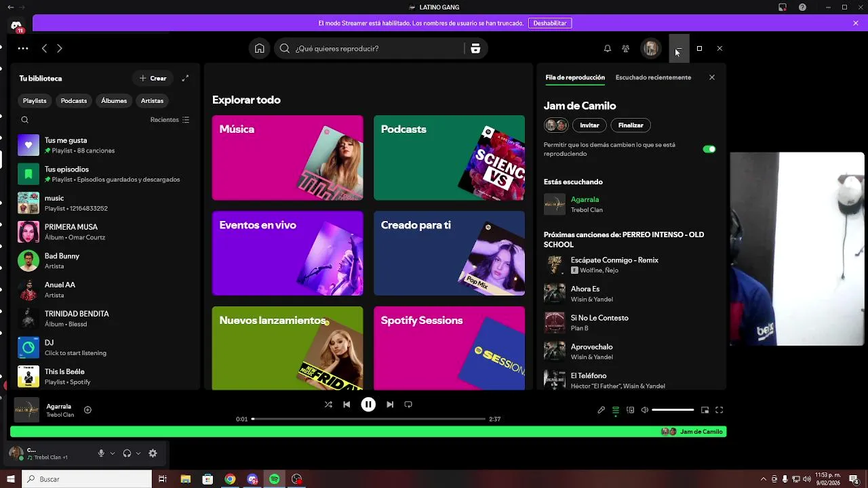Open the Creado para ti card

[x=449, y=253]
